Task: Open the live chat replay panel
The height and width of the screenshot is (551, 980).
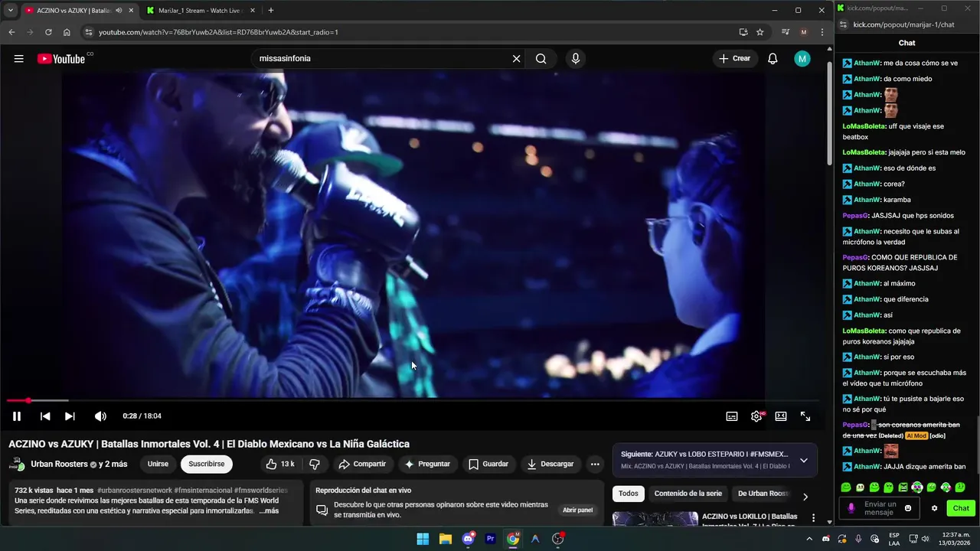Action: (x=577, y=510)
